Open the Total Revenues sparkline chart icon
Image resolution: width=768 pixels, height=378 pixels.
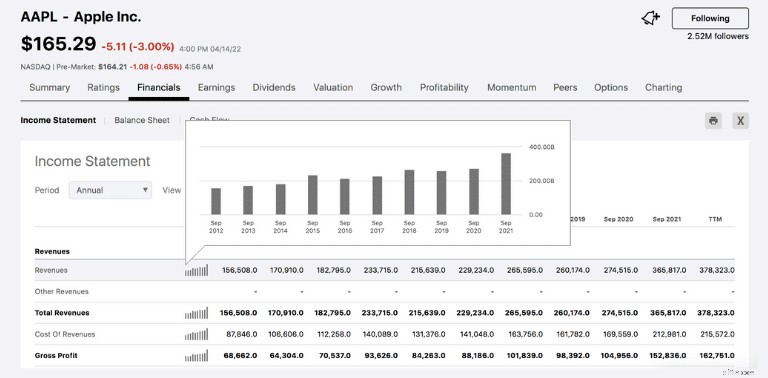click(196, 313)
